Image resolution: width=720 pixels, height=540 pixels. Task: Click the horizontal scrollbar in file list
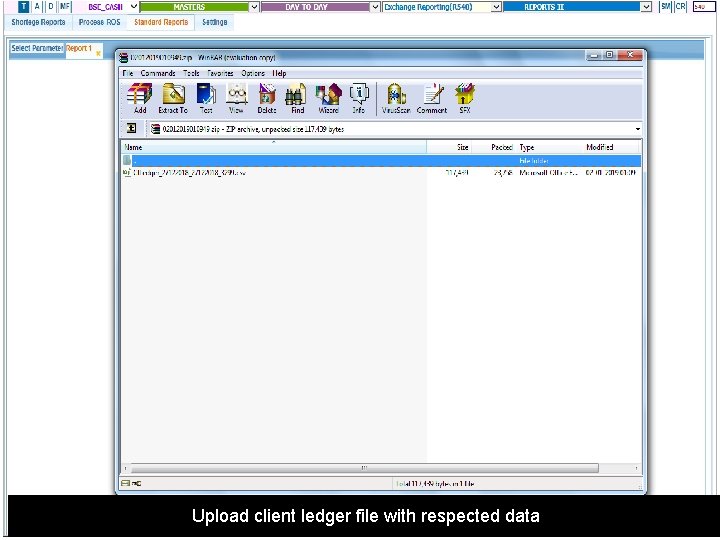pos(365,468)
